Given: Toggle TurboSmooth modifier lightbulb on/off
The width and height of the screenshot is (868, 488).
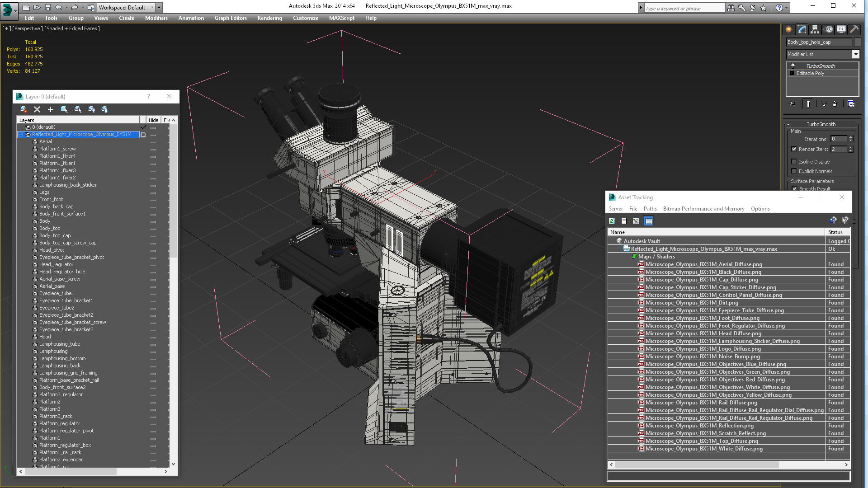Looking at the screenshot, I should (793, 66).
